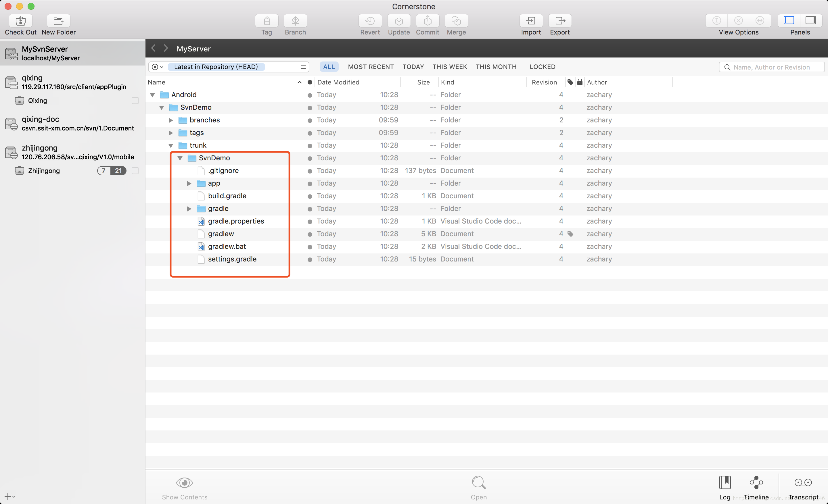
Task: Click the Open magnifier icon
Action: click(478, 483)
